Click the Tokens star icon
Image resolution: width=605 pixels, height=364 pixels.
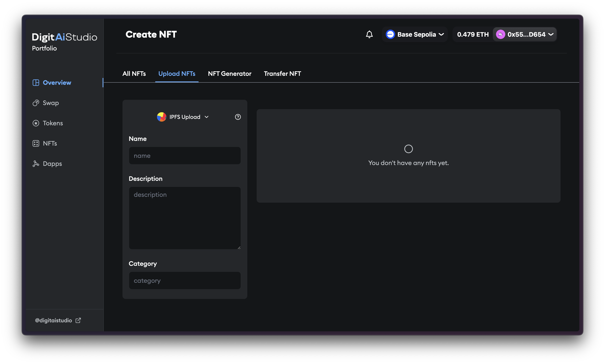pos(36,123)
